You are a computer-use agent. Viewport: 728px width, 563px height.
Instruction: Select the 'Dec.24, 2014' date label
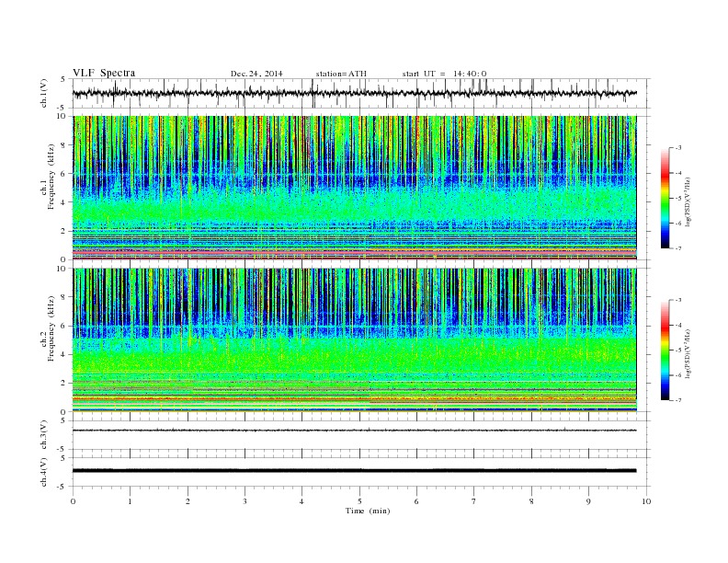tap(256, 74)
